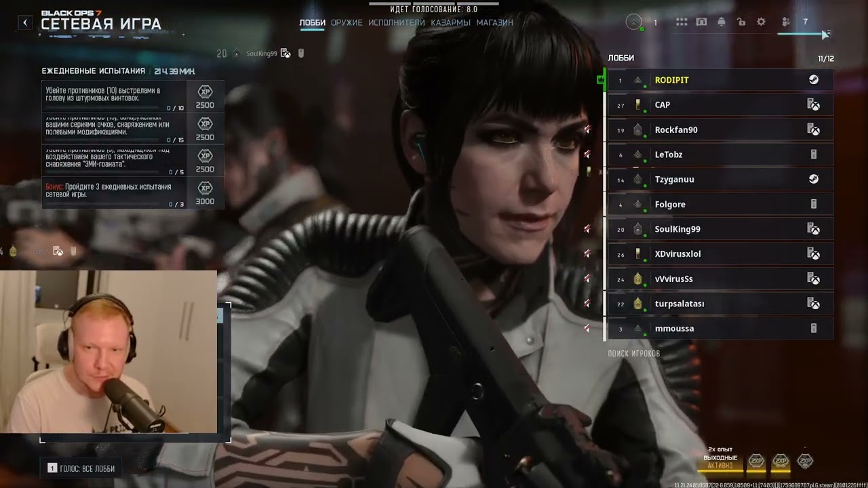868x488 pixels.
Task: Open the МАГАЗИН tab
Action: (494, 22)
